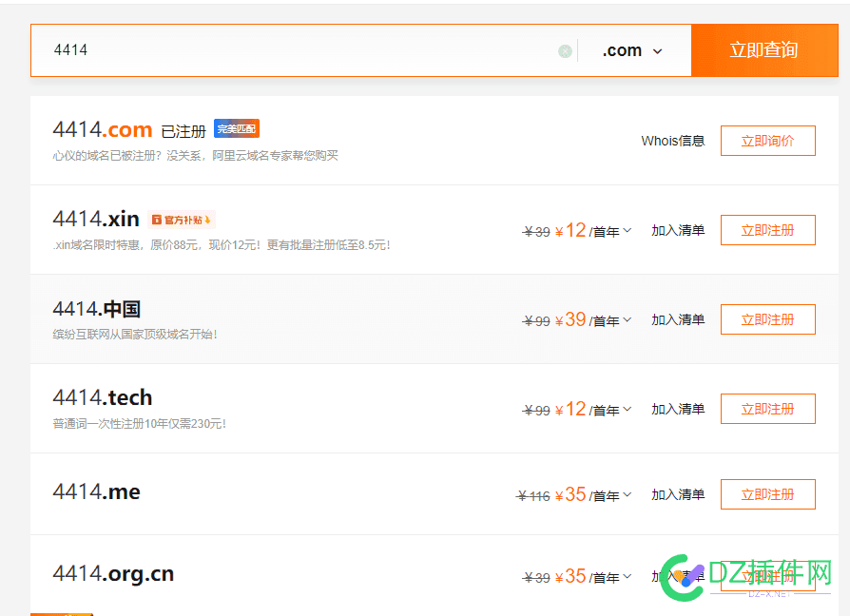Click the 心仪的域名已被注册 description under 4414.com
This screenshot has height=616, width=850.
point(195,156)
